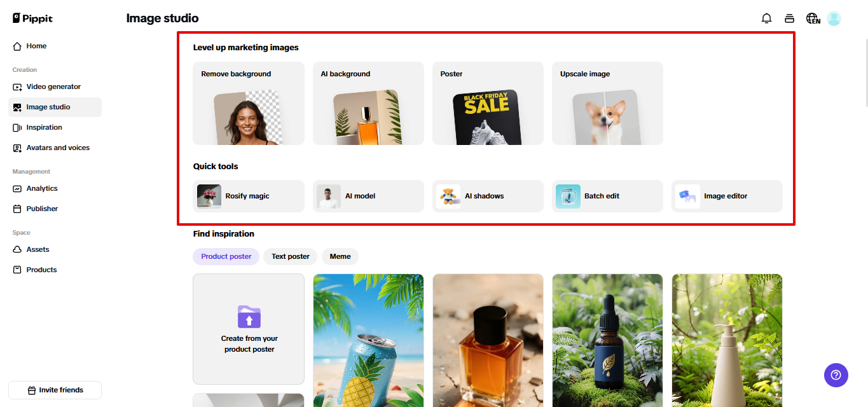Open the Rosify magic quick tool
Screen dimensions: 868x407
point(249,196)
